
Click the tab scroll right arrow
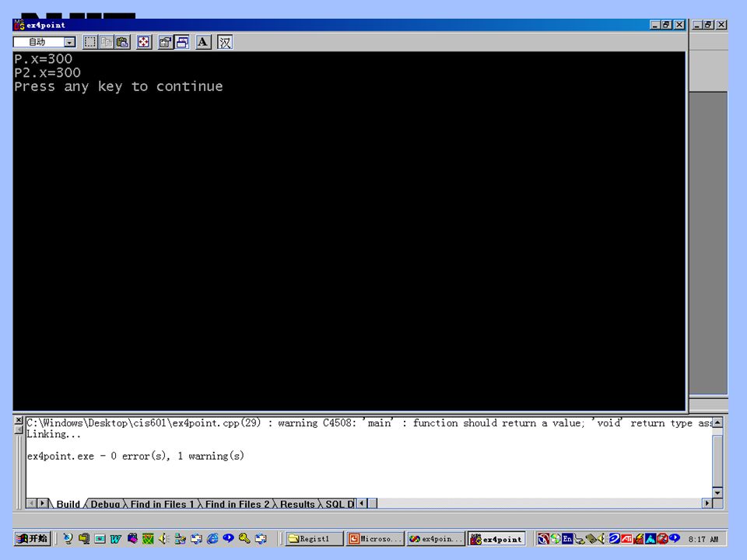tap(42, 503)
